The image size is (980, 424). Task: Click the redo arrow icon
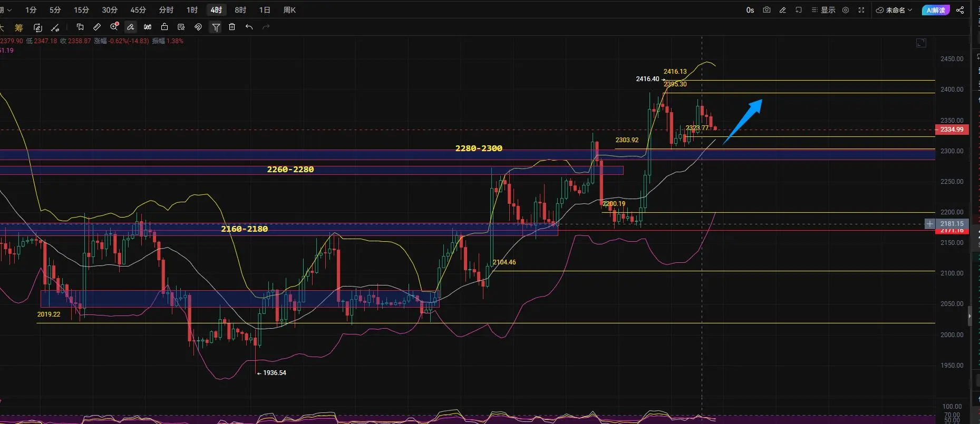[x=266, y=27]
